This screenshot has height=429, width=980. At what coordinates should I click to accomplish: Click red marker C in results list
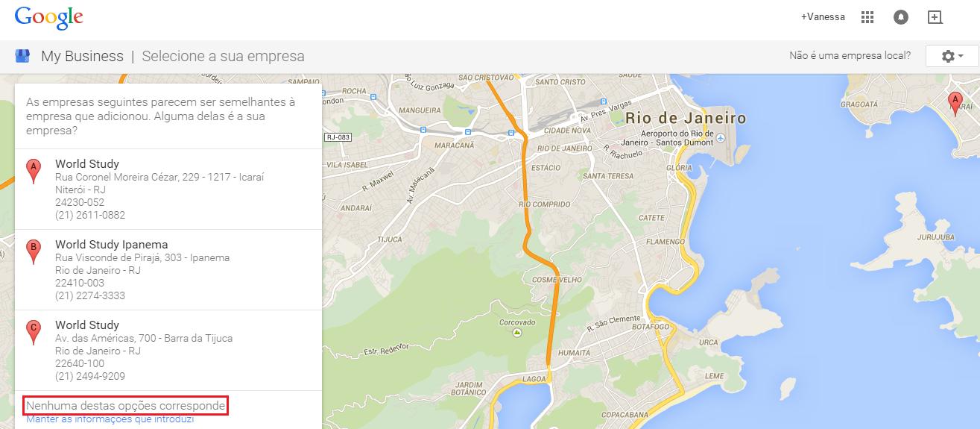[x=33, y=331]
